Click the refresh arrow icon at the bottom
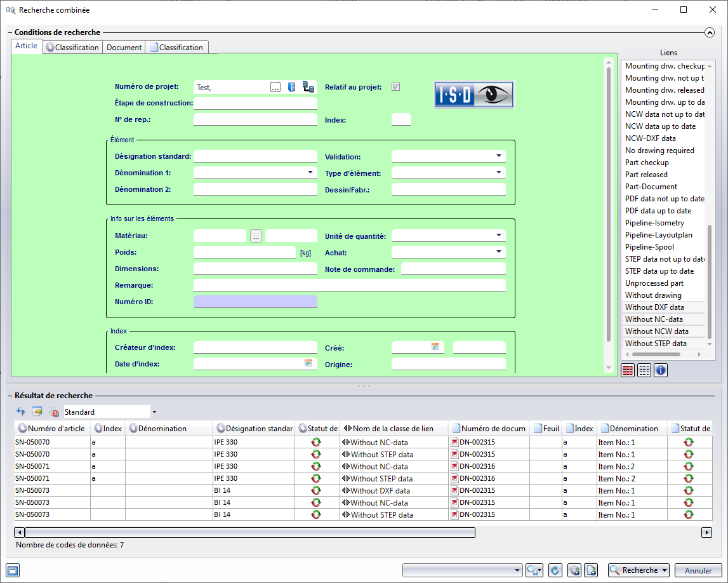The image size is (728, 583). tap(555, 570)
